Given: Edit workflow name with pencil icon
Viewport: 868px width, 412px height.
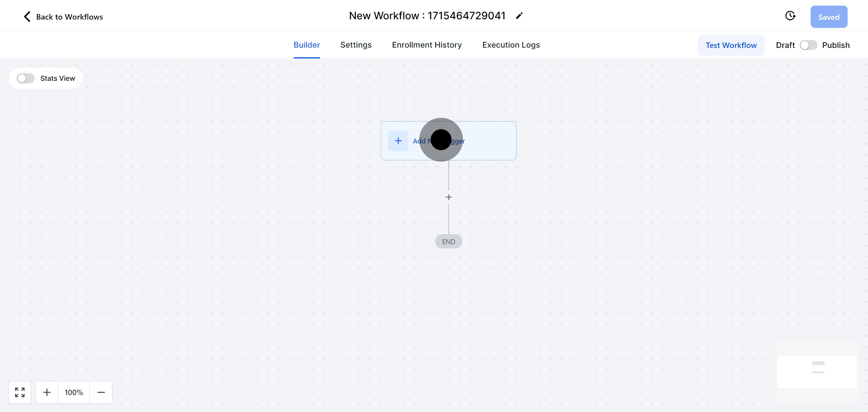Looking at the screenshot, I should click(x=519, y=16).
